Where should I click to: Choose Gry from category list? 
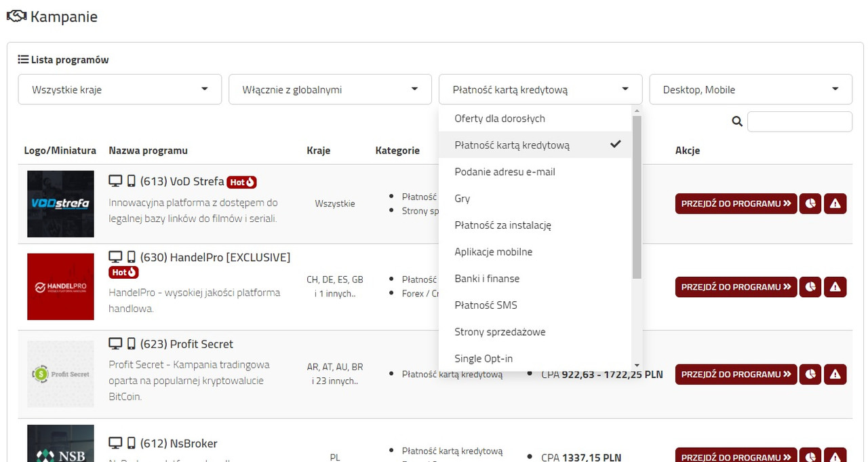point(535,198)
